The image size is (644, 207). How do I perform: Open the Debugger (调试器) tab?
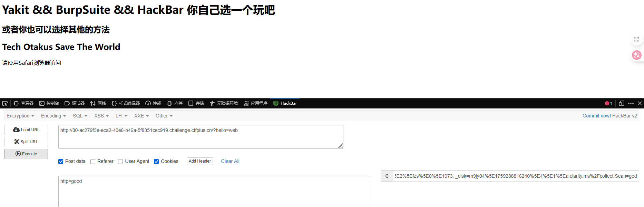click(75, 103)
